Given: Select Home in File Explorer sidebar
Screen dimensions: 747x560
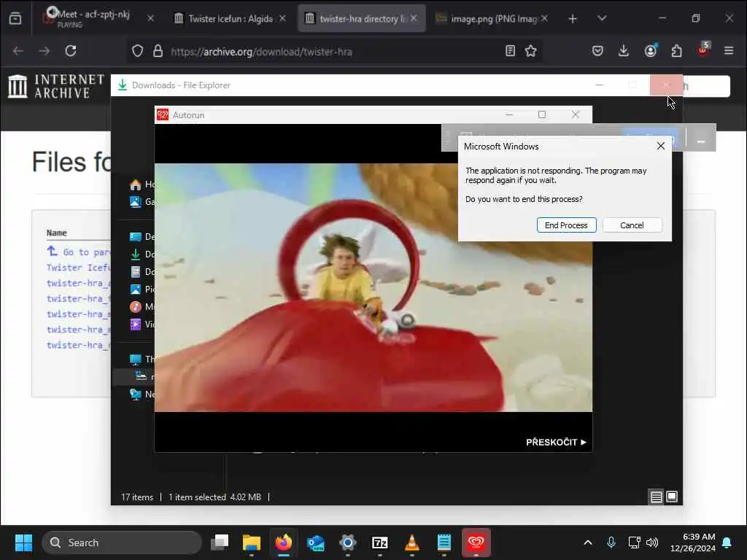Looking at the screenshot, I should [142, 184].
